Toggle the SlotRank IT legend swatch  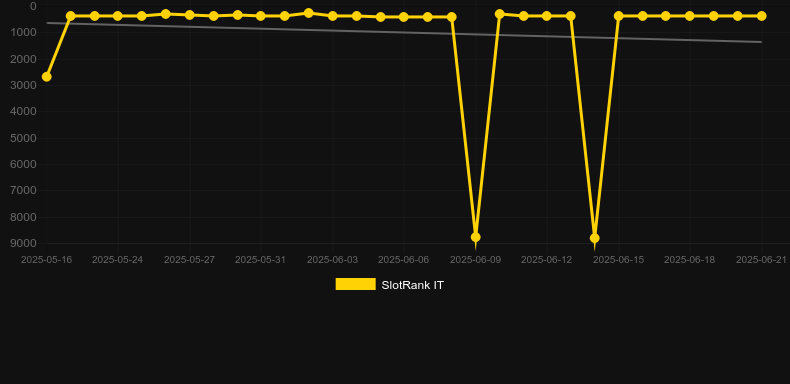356,284
